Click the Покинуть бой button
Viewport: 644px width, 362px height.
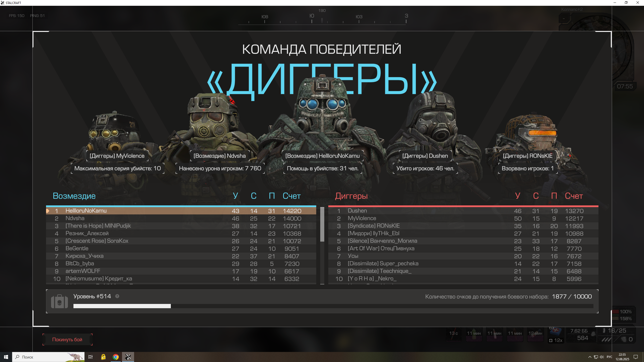67,339
